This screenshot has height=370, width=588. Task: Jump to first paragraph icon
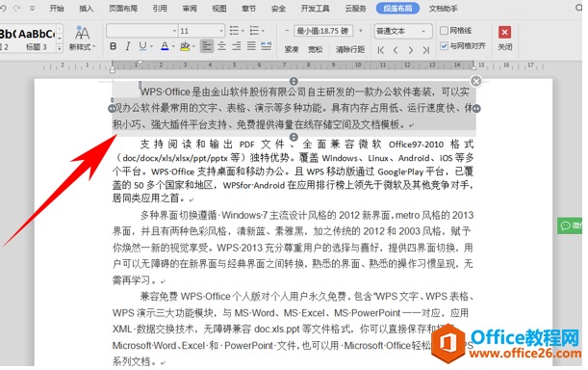coord(381,50)
